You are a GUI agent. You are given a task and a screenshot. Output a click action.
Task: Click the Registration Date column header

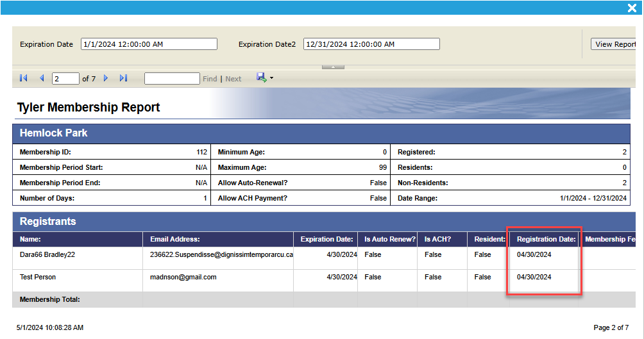point(546,239)
